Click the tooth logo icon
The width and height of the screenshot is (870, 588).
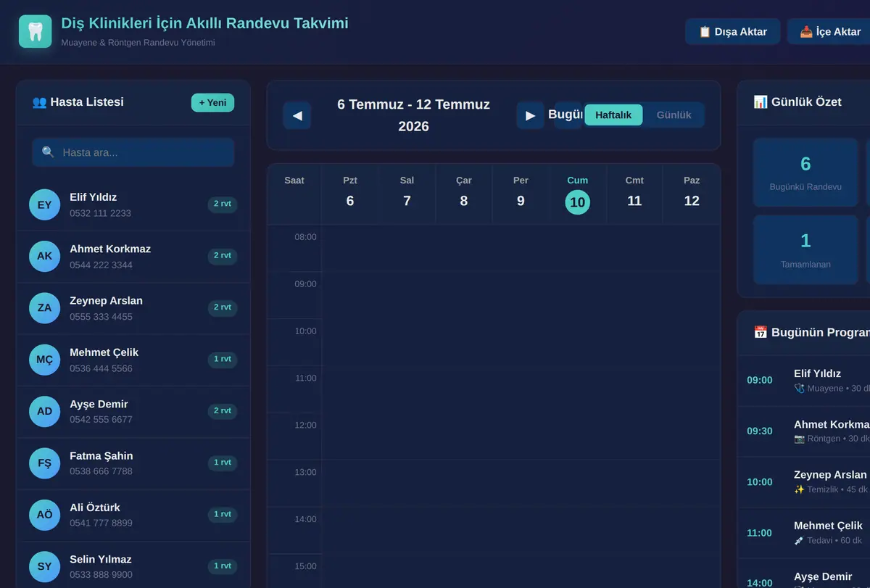36,31
